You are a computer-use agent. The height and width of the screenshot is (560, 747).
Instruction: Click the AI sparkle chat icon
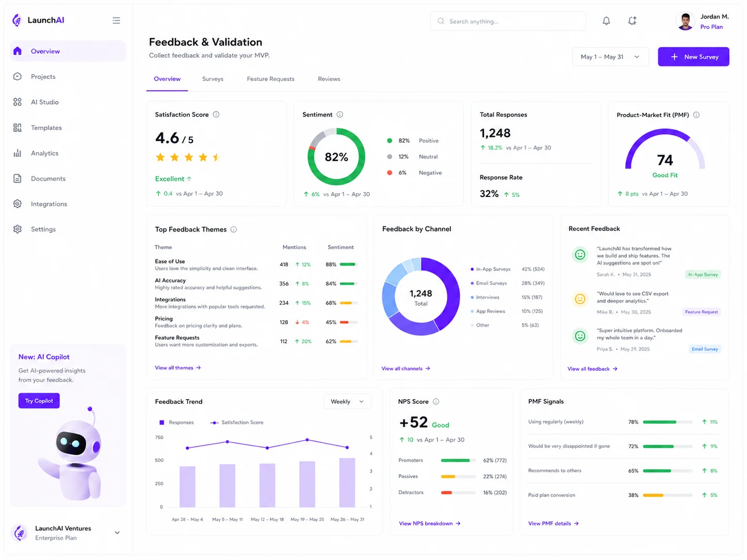[x=632, y=21]
